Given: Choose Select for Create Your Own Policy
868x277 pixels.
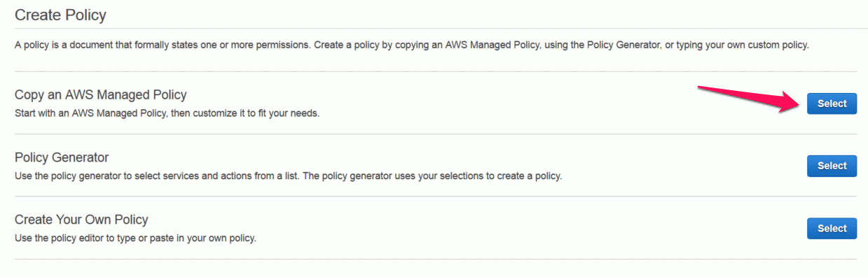Looking at the screenshot, I should point(832,228).
